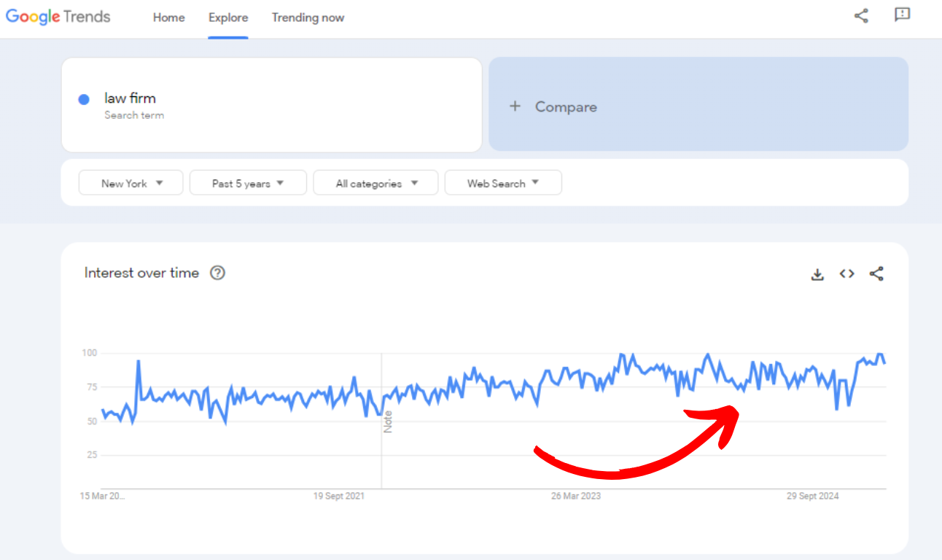Click the Note marker on chart

pyautogui.click(x=388, y=422)
